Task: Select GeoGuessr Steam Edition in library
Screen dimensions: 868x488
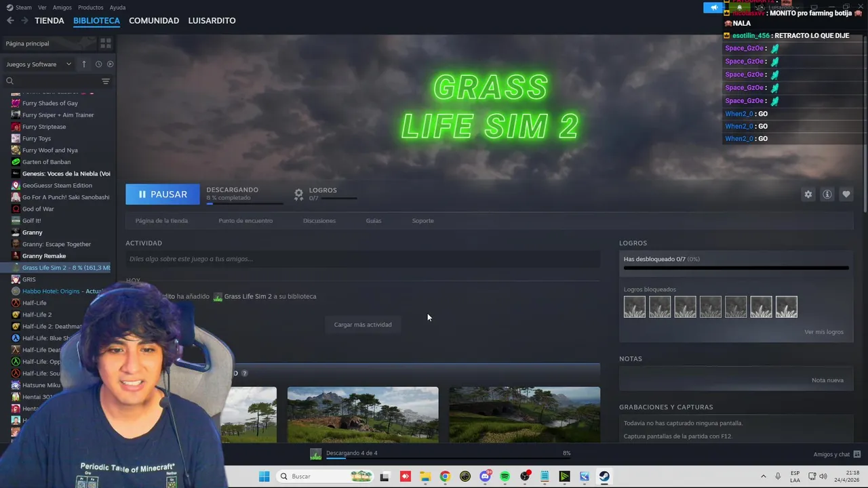Action: click(x=58, y=186)
